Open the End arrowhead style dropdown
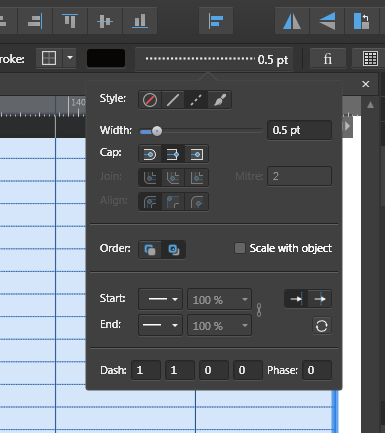The width and height of the screenshot is (385, 433). (x=160, y=325)
